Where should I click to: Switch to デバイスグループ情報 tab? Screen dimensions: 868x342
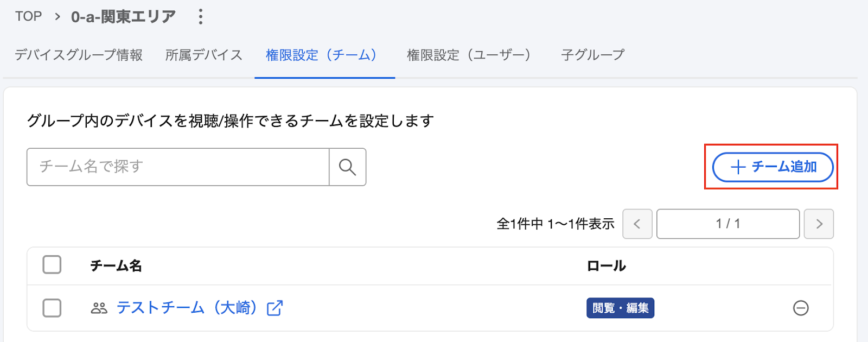click(79, 55)
